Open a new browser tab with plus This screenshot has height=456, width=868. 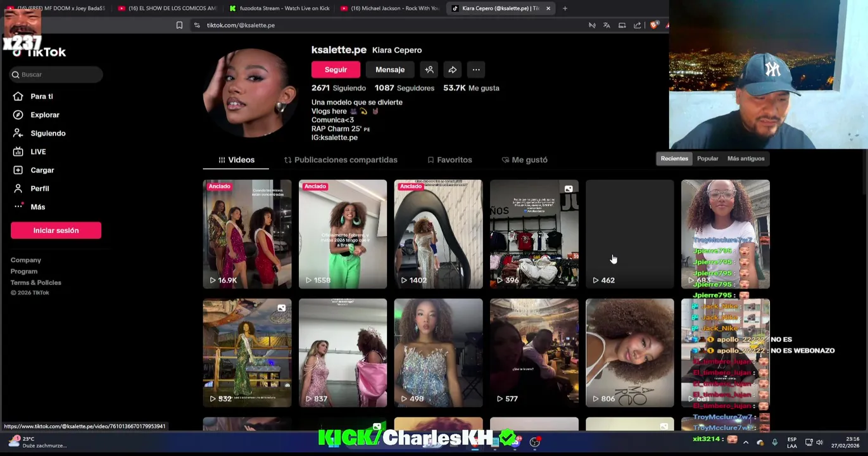click(565, 8)
